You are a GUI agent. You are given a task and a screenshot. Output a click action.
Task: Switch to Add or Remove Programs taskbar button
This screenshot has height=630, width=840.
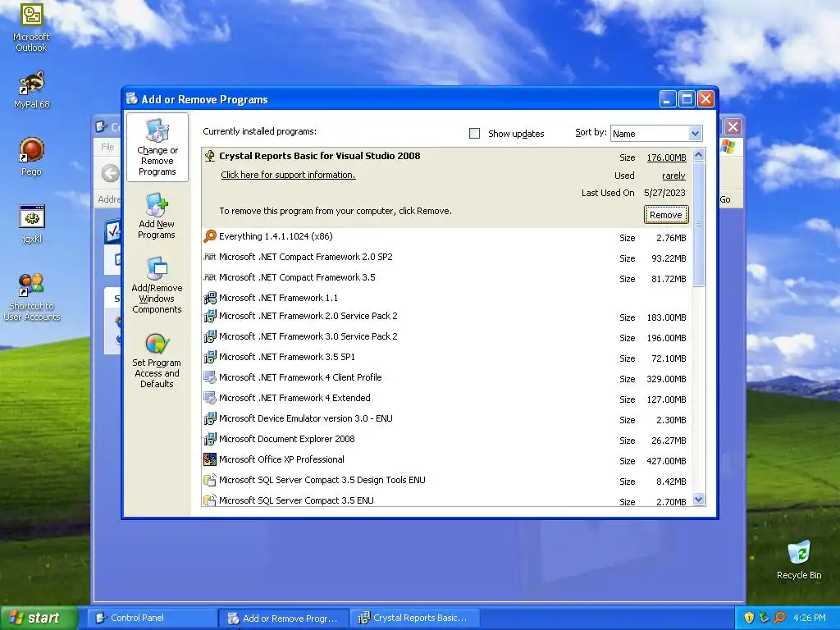pyautogui.click(x=285, y=619)
